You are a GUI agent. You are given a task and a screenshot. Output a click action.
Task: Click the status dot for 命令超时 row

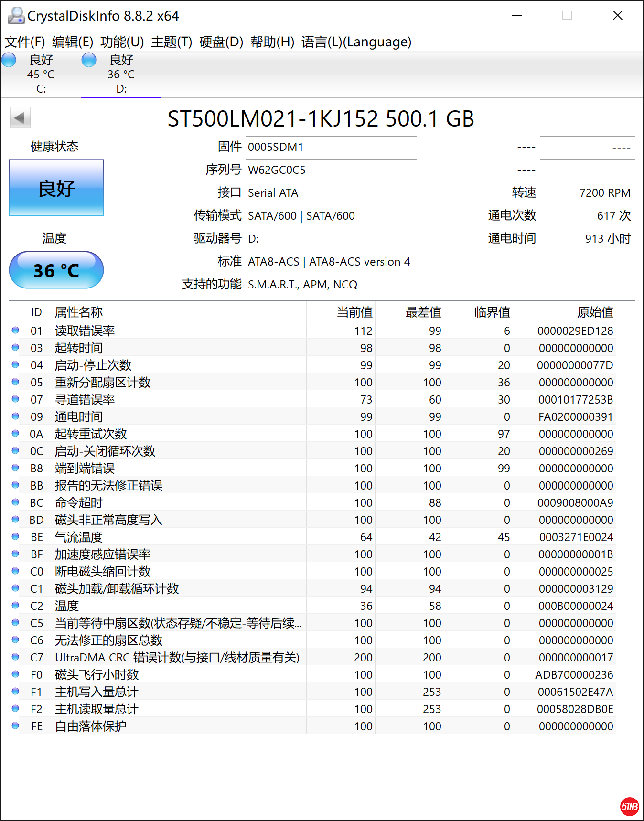[x=15, y=502]
